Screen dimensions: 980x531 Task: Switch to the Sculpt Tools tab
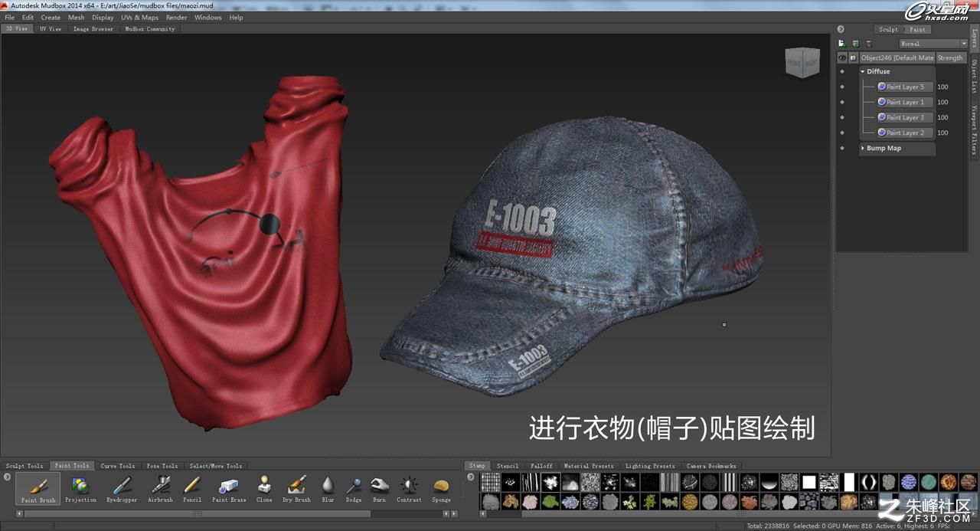tap(24, 465)
